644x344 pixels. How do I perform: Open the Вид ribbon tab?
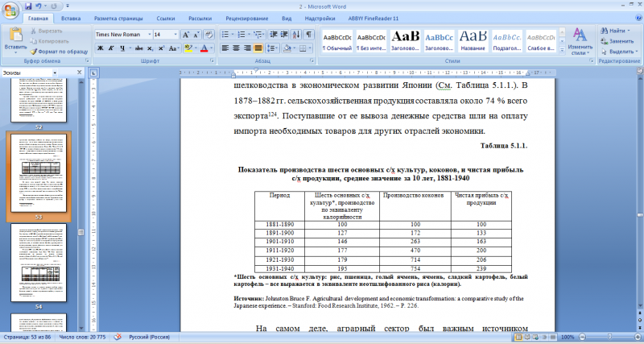(287, 19)
